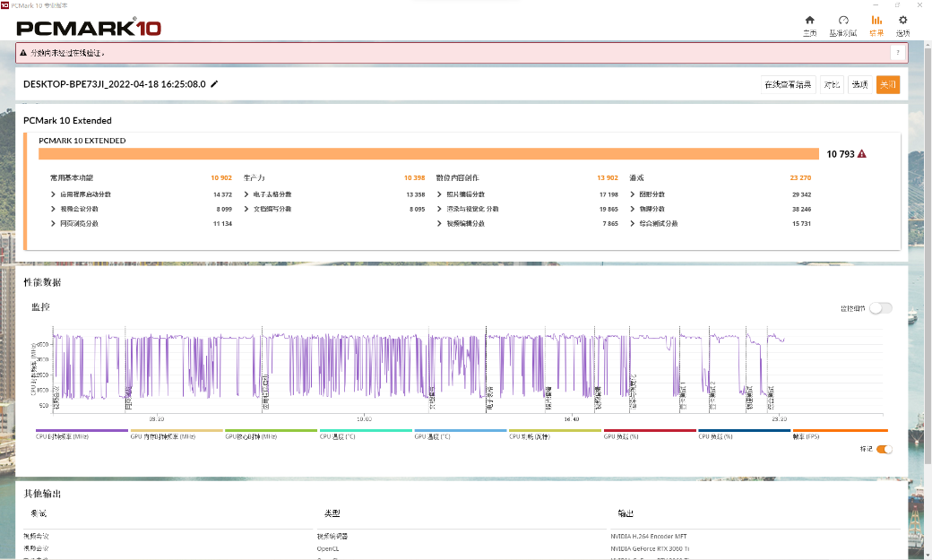Click the result name DESKTOP-BPE73JI_2022-04-18 16:25:08.0

pos(114,84)
